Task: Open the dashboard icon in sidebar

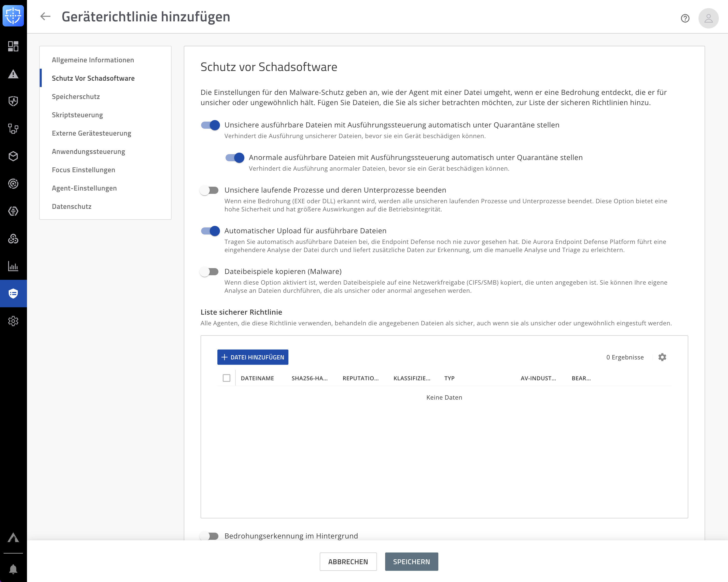Action: [13, 46]
